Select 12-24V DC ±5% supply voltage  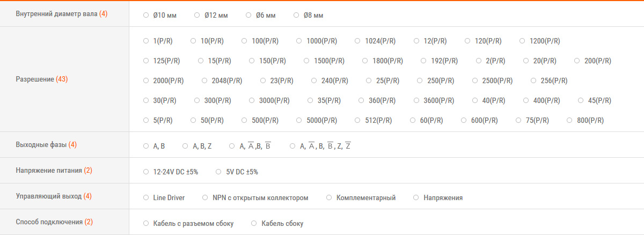tap(146, 172)
